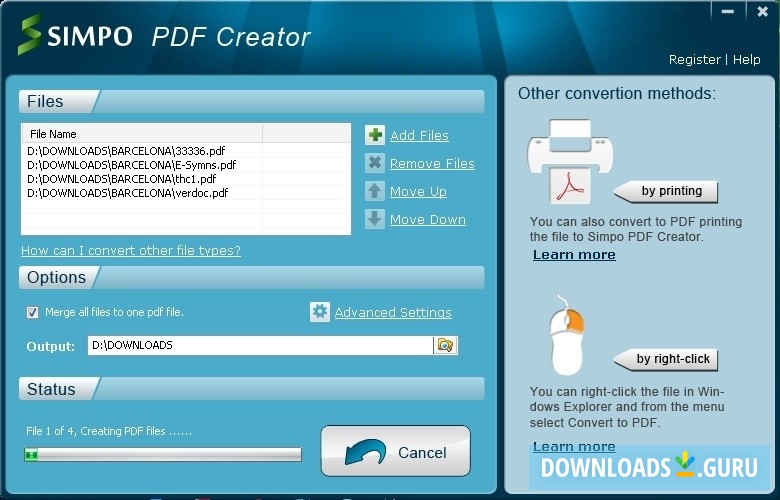
Task: Click the printer with PDF illustration
Action: 570,161
